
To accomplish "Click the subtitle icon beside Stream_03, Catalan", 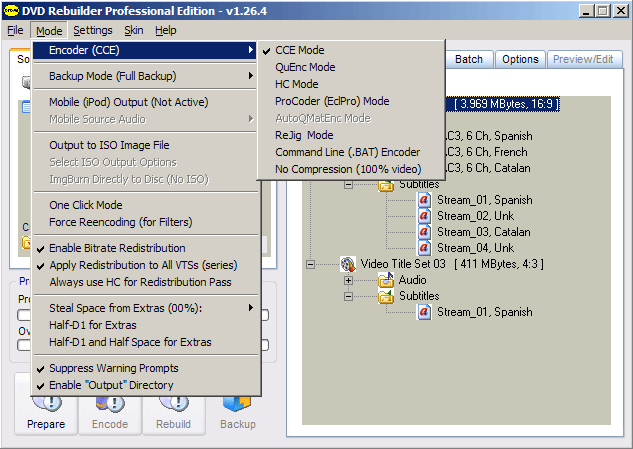I will (x=424, y=232).
